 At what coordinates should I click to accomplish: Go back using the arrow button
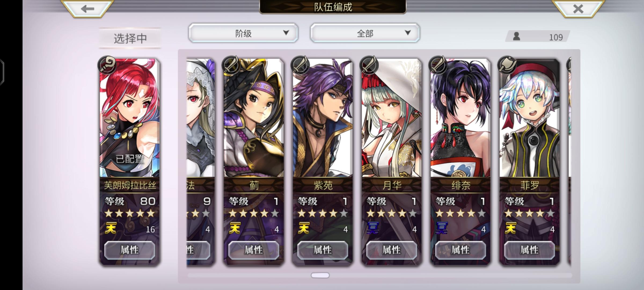(87, 9)
